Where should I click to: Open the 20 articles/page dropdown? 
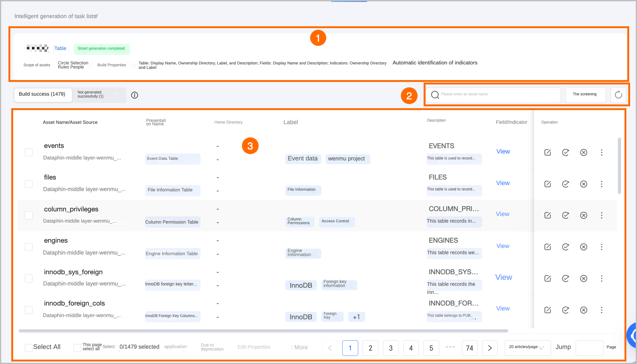point(527,347)
